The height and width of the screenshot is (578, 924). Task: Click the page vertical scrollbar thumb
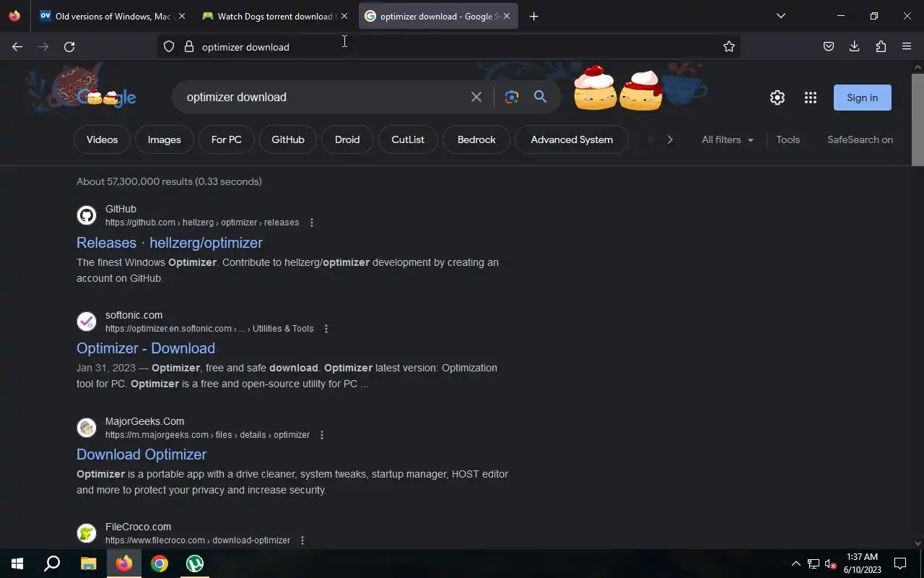[x=918, y=119]
